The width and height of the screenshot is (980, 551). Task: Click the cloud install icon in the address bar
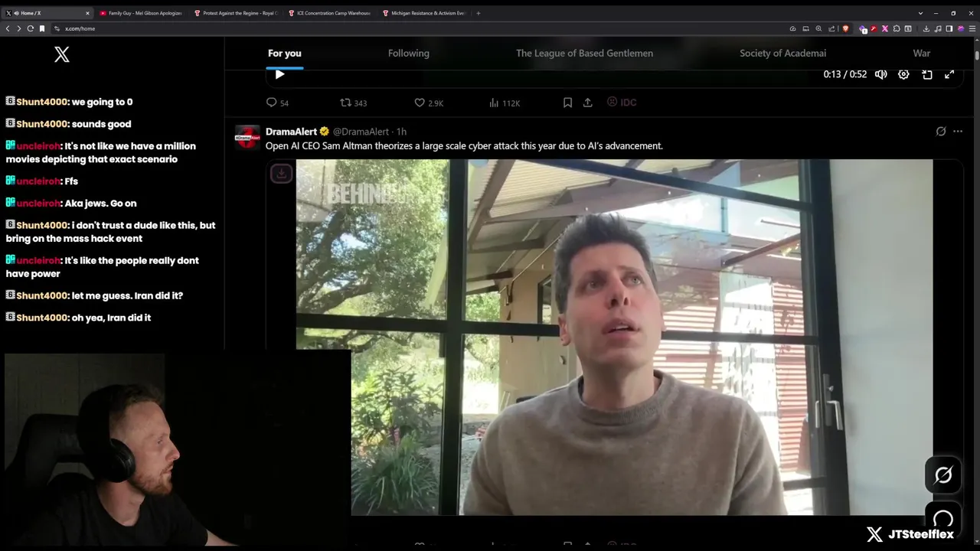(x=792, y=28)
